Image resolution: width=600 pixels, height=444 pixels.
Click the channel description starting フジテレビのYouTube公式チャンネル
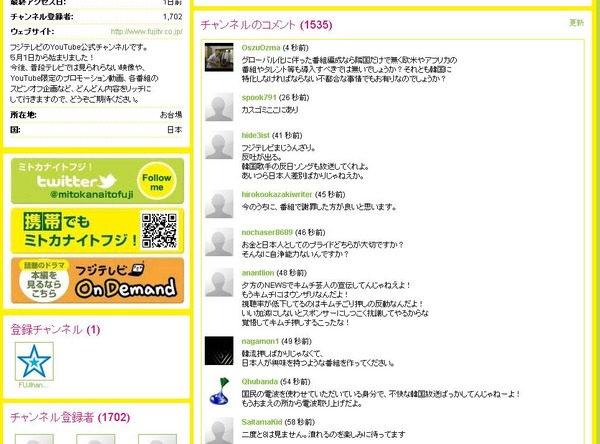[x=84, y=73]
